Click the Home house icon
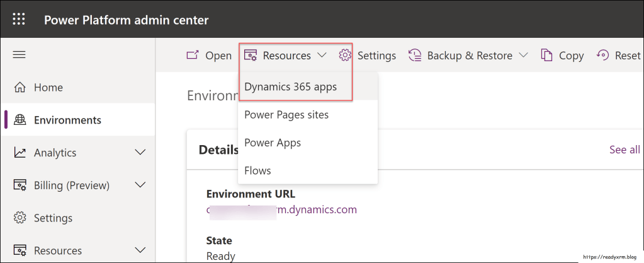Viewport: 644px width, 263px height. 20,87
